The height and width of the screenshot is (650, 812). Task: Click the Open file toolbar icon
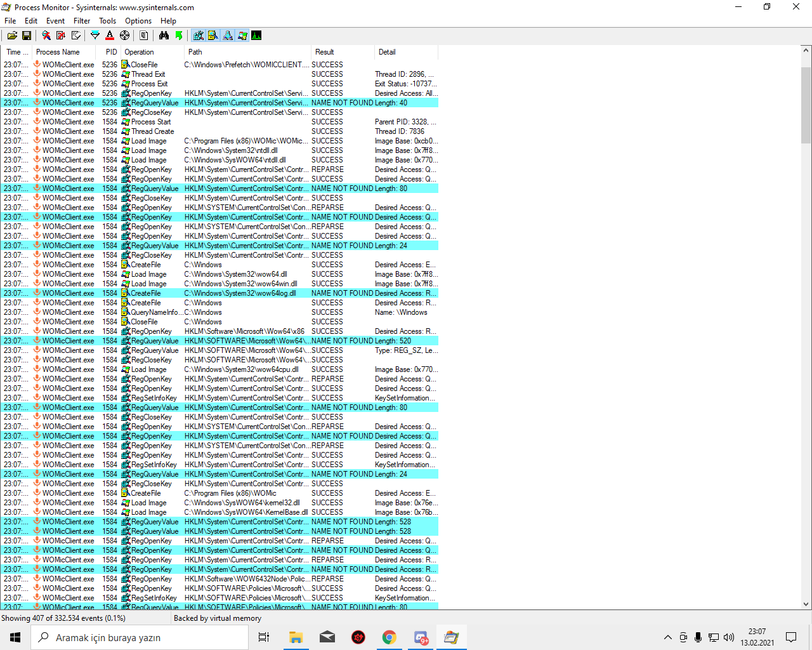12,36
